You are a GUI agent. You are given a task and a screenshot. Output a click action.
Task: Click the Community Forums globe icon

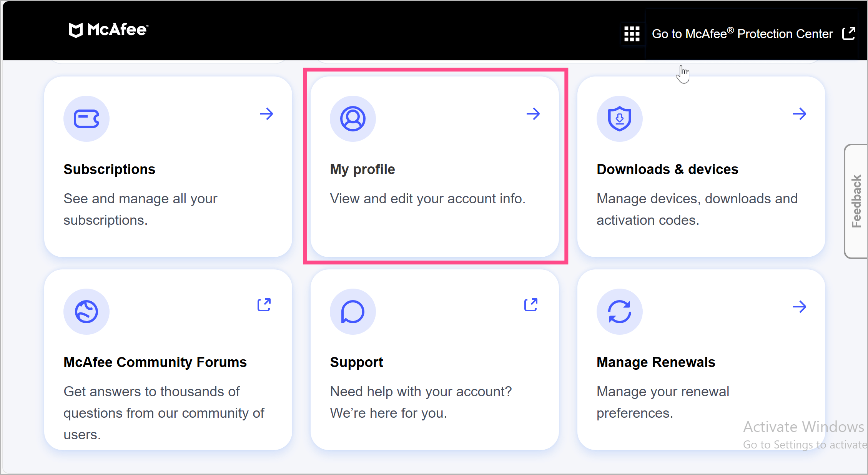tap(86, 311)
